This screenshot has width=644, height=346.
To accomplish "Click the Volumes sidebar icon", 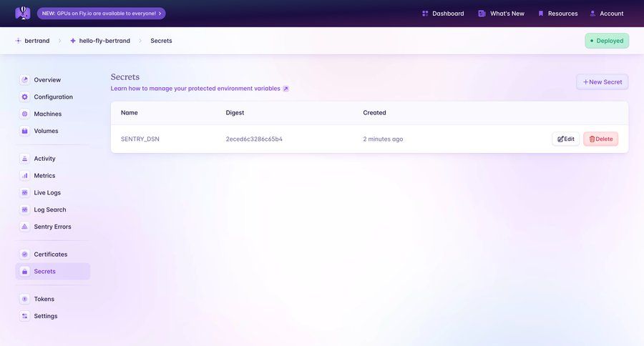I will [24, 131].
